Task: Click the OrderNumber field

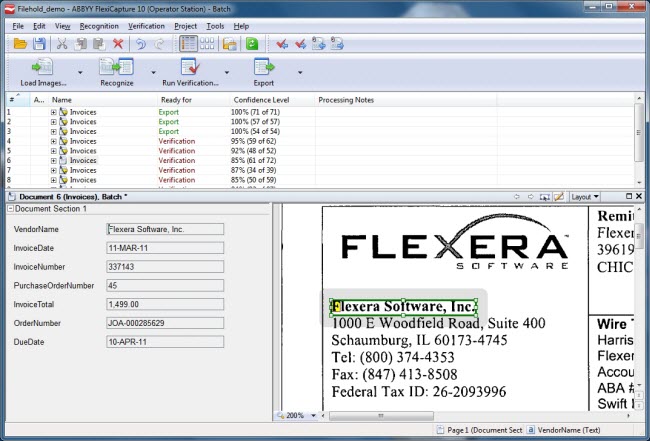Action: [x=165, y=323]
